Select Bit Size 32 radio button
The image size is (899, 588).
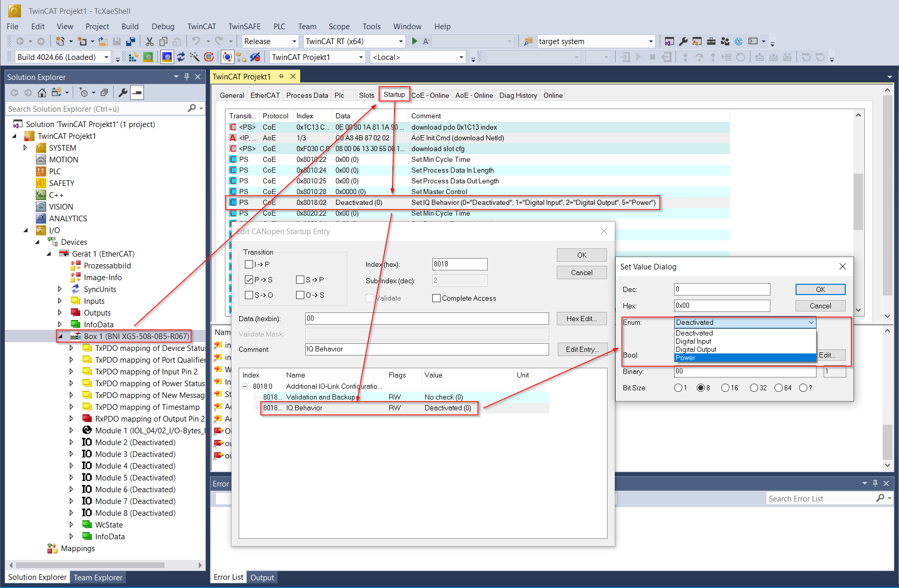[x=754, y=388]
